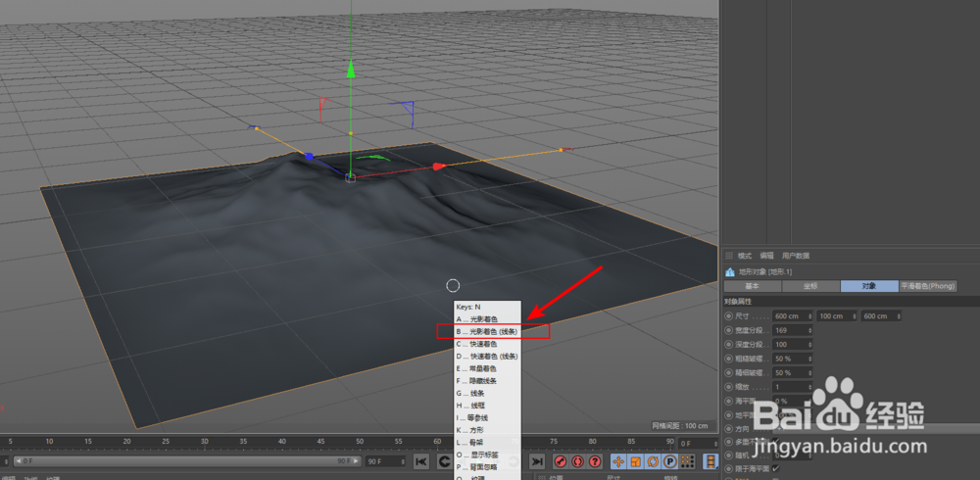Toggle animation dot for 宽度分段

tap(728, 330)
